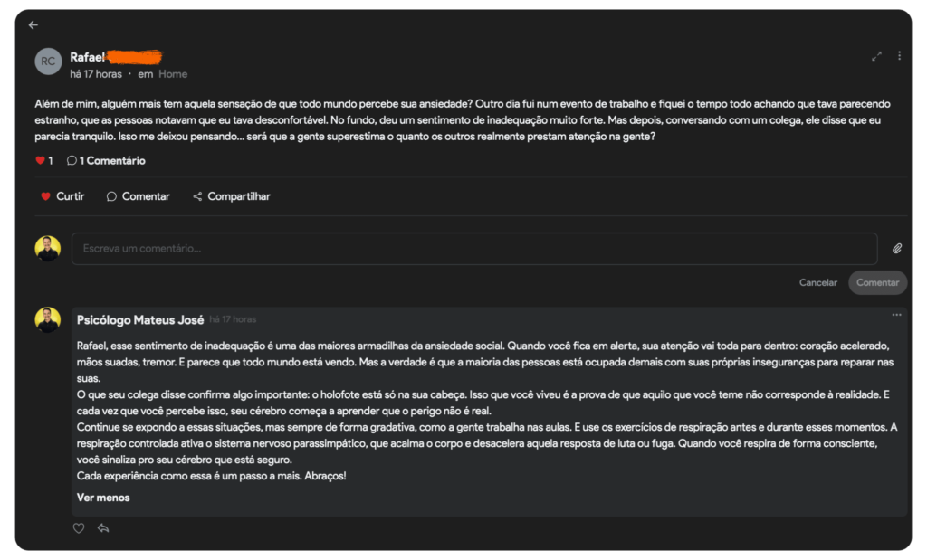The width and height of the screenshot is (927, 560).
Task: Submit with the grey Comentar button
Action: 877,282
